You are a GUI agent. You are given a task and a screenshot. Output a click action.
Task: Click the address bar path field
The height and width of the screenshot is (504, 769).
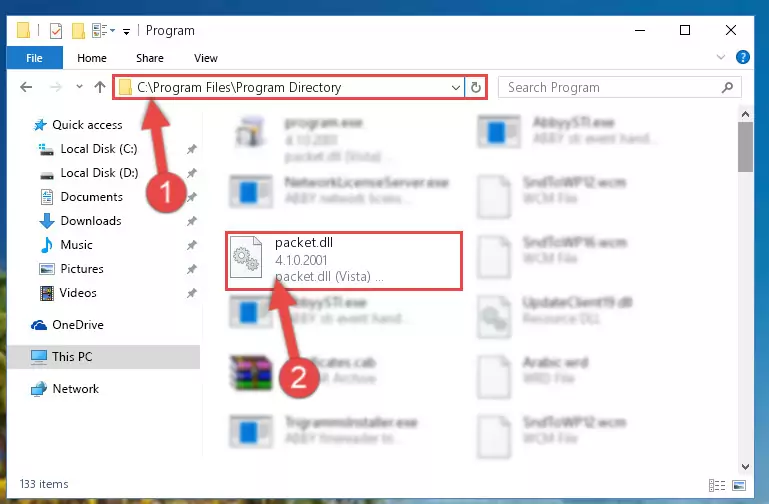(x=289, y=87)
